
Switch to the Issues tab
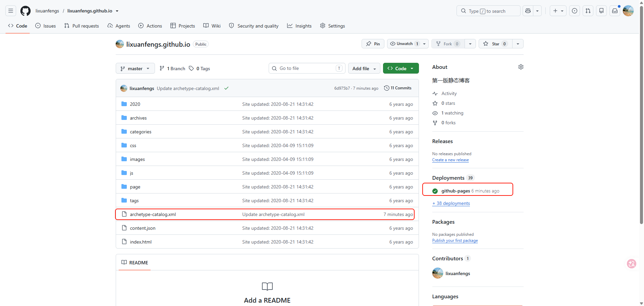click(46, 26)
